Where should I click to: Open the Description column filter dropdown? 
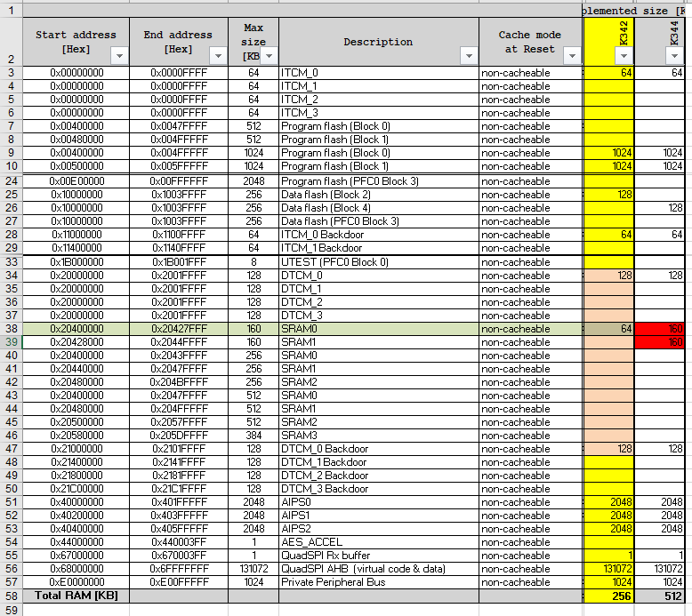(x=469, y=56)
